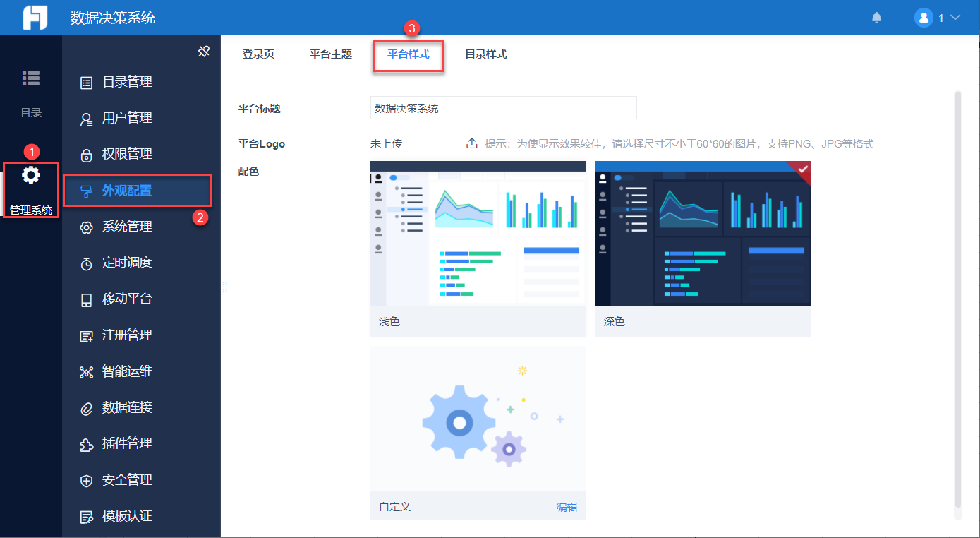Click the 插件管理 puzzle icon

tap(86, 445)
